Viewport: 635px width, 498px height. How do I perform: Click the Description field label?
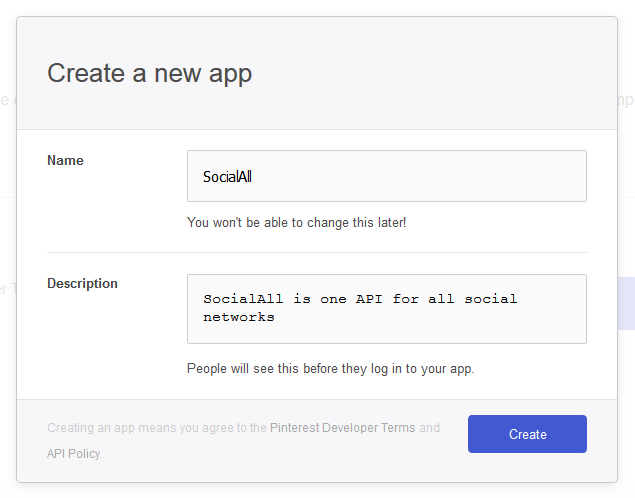pyautogui.click(x=82, y=283)
